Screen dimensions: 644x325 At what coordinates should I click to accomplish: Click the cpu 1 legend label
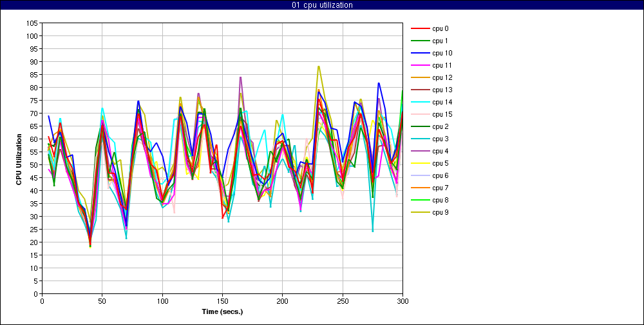pyautogui.click(x=440, y=41)
